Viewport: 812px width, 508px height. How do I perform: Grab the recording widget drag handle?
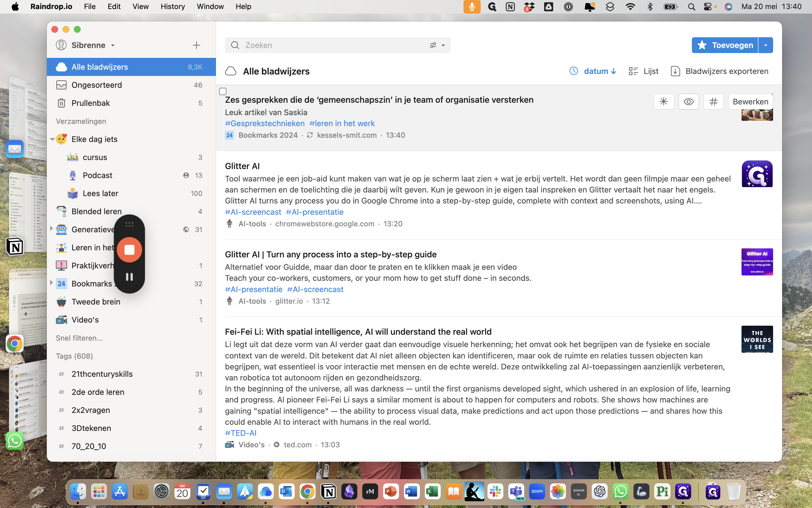[x=129, y=224]
